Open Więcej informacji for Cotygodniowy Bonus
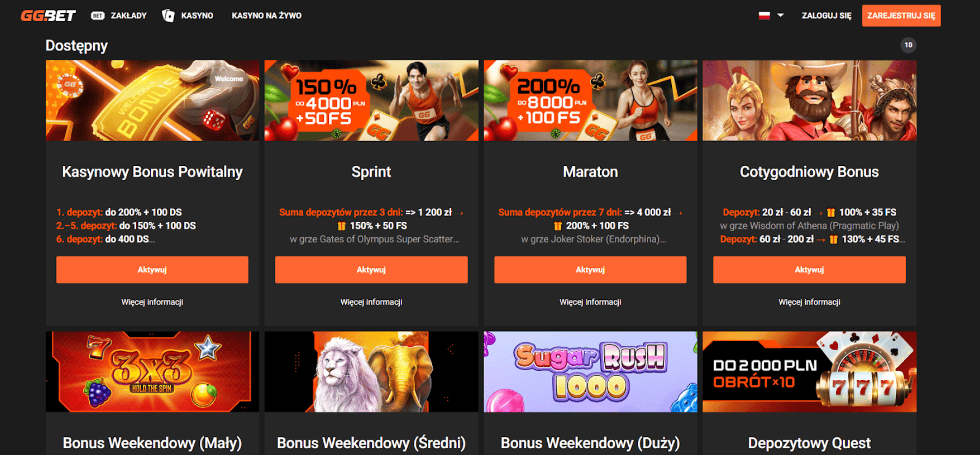Viewport: 980px width, 455px height. pyautogui.click(x=810, y=302)
